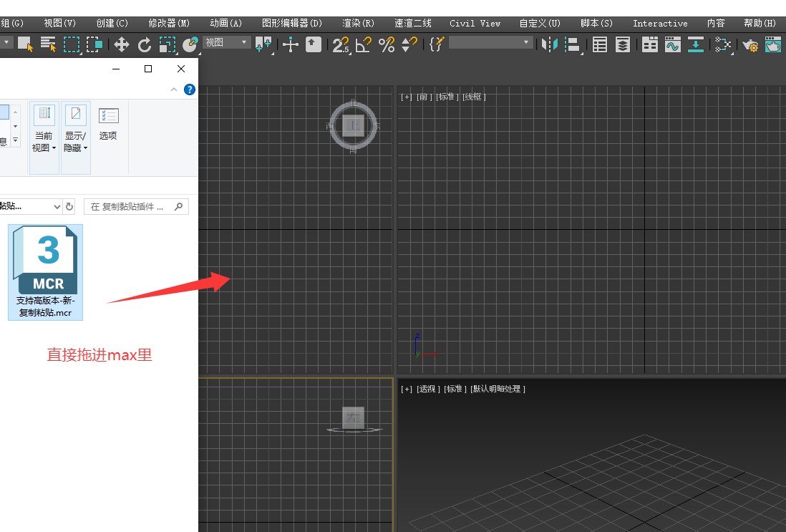Open the 渲染(R) menu
The width and height of the screenshot is (786, 532).
pyautogui.click(x=358, y=23)
